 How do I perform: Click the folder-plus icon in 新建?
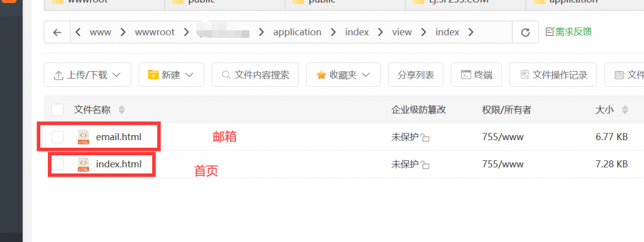point(153,75)
